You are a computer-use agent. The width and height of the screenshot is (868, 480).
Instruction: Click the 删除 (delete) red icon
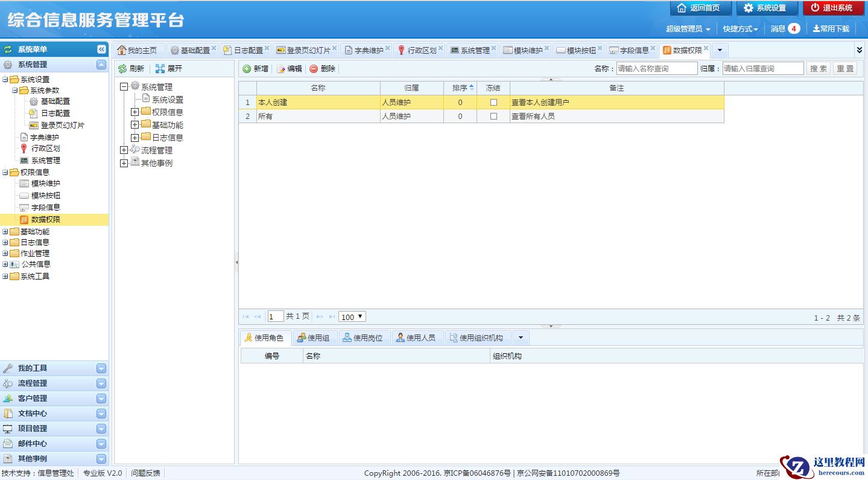(314, 69)
